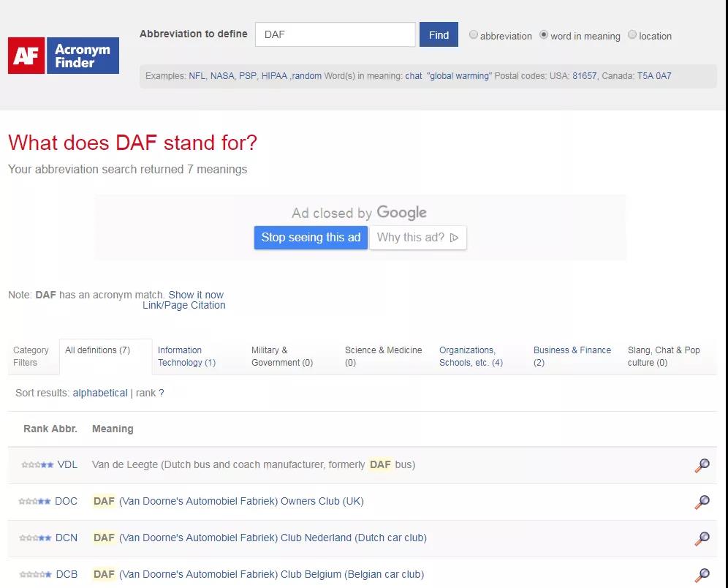Click the Show it now link
Viewport: 728px width, 588px height.
(195, 294)
